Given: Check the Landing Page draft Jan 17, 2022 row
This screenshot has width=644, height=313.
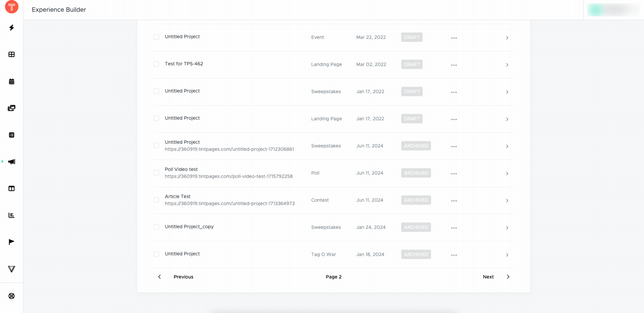Looking at the screenshot, I should pos(156,118).
